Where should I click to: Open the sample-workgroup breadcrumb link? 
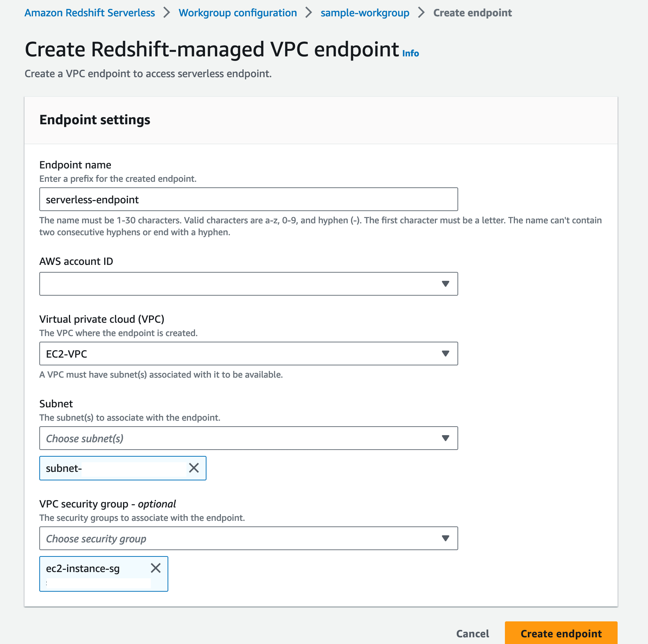tap(365, 13)
